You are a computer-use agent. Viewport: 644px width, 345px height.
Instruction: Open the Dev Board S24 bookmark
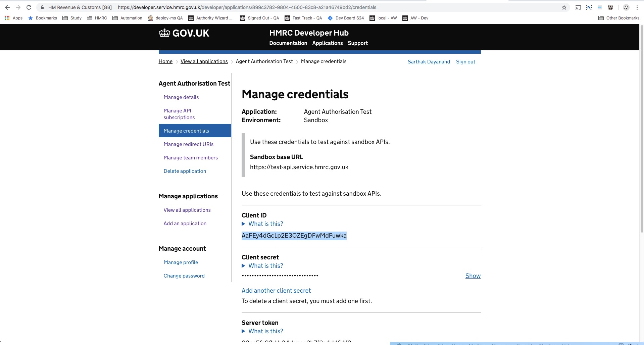pyautogui.click(x=346, y=18)
